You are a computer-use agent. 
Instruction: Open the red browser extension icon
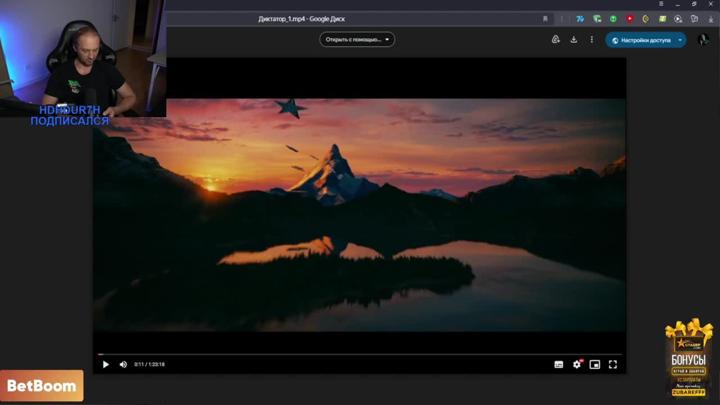coord(630,18)
